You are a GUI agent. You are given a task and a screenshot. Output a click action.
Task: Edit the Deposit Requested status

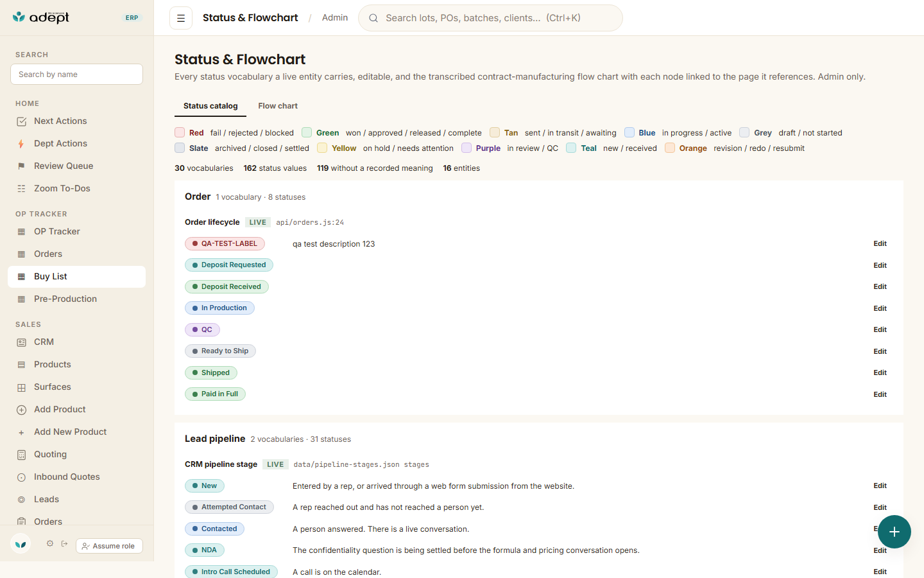click(880, 265)
